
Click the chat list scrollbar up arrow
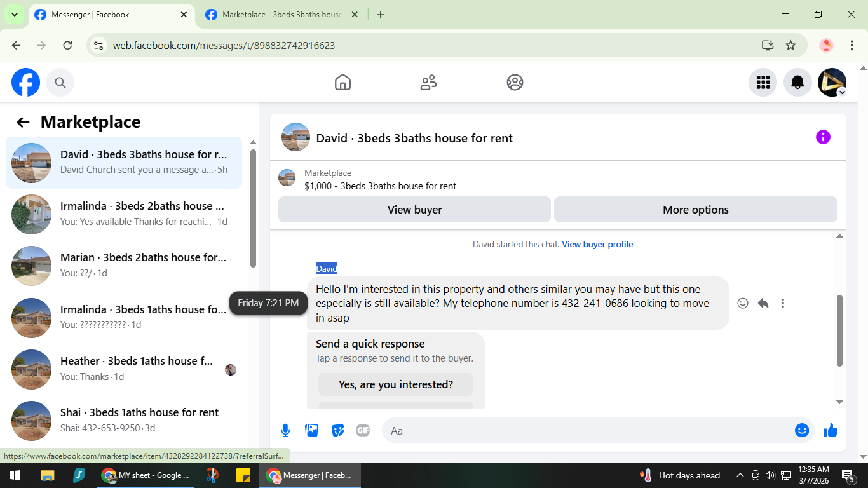pos(253,143)
